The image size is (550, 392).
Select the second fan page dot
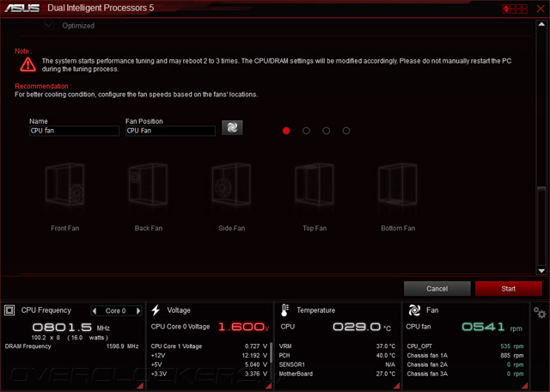tap(306, 131)
